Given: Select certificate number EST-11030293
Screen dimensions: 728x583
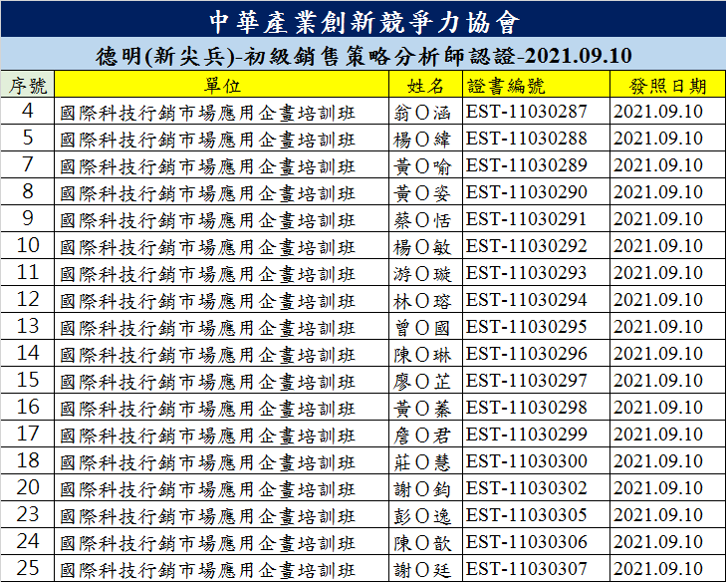Looking at the screenshot, I should [527, 273].
